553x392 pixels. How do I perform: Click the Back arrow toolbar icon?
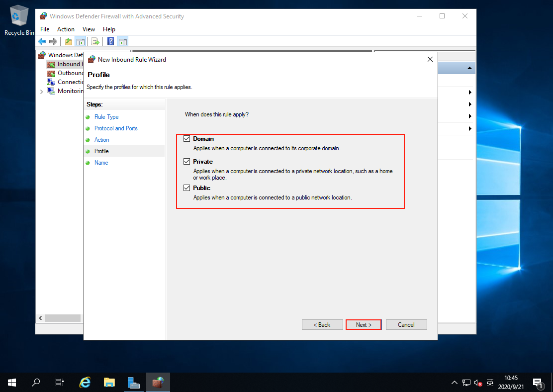[x=42, y=42]
